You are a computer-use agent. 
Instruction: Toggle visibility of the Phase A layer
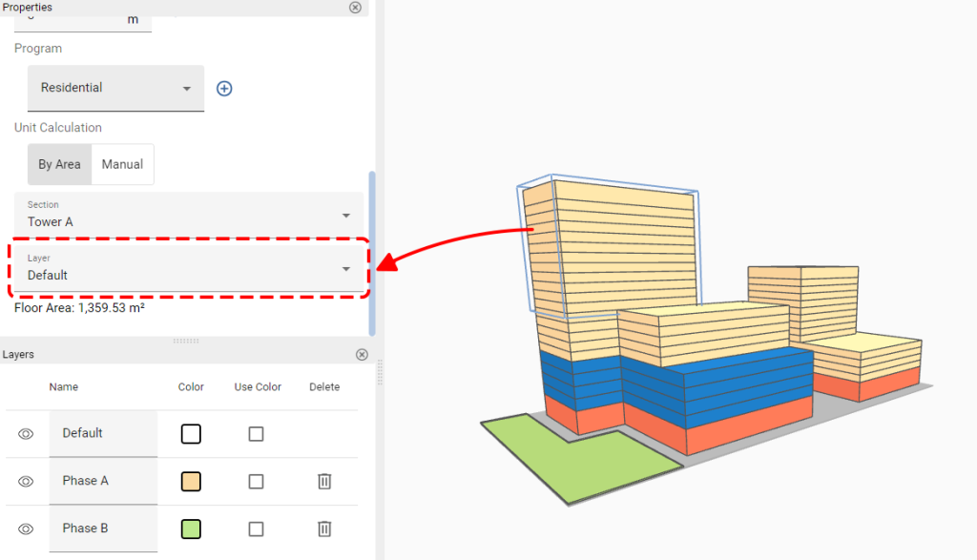pos(24,481)
